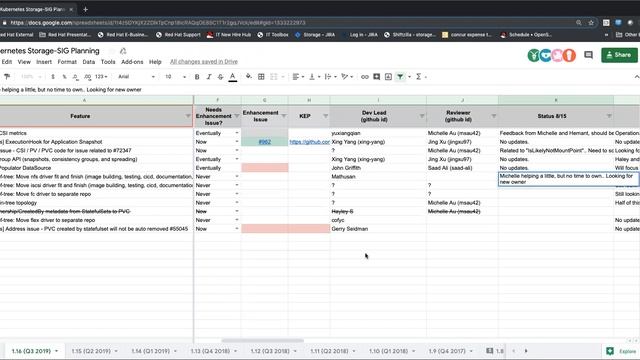Open the Storage - JIRA bookmark

coord(315,35)
